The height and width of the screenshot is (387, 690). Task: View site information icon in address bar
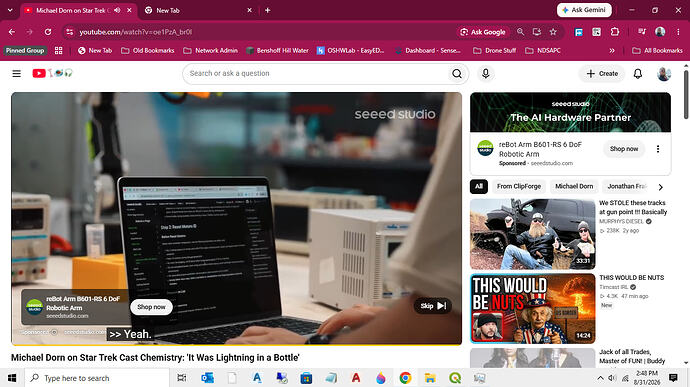pyautogui.click(x=69, y=32)
